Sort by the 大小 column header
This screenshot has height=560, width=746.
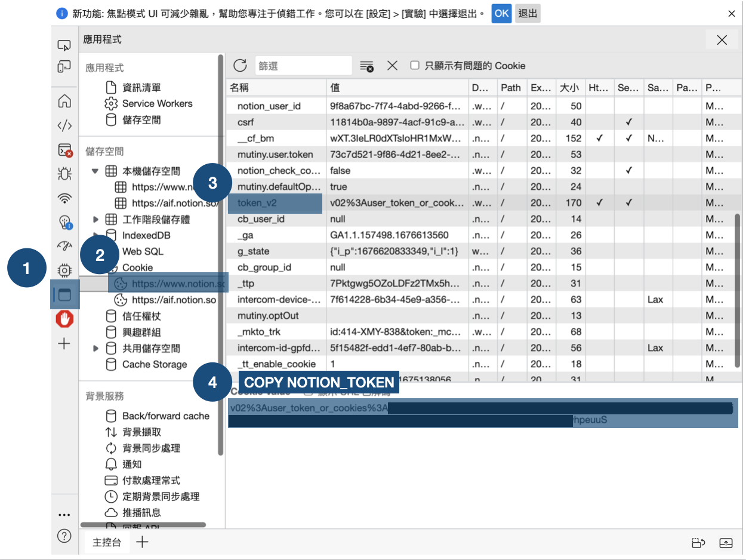point(569,88)
